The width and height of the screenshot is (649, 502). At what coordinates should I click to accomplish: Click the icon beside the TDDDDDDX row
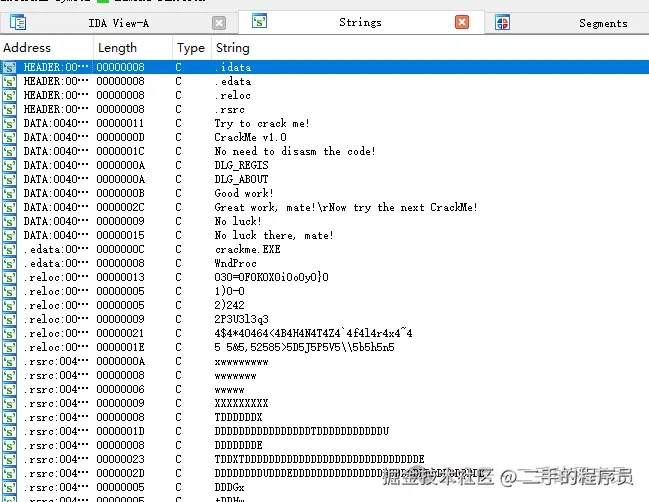coord(10,418)
